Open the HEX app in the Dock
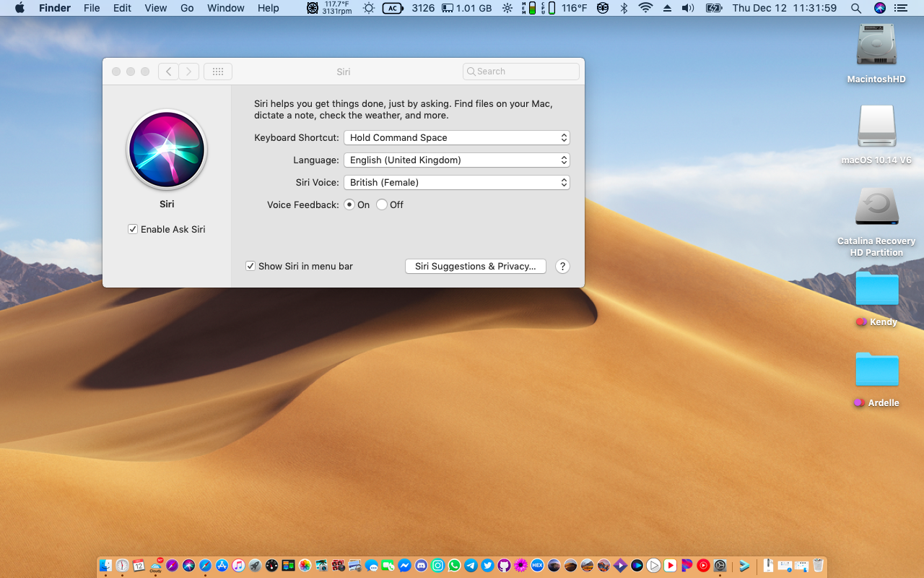This screenshot has height=578, width=924. point(537,565)
